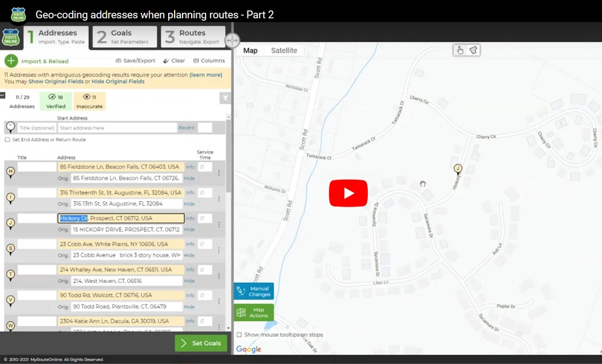Open Info for Hickory Dr Prospect
This screenshot has height=364, width=602.
[190, 218]
